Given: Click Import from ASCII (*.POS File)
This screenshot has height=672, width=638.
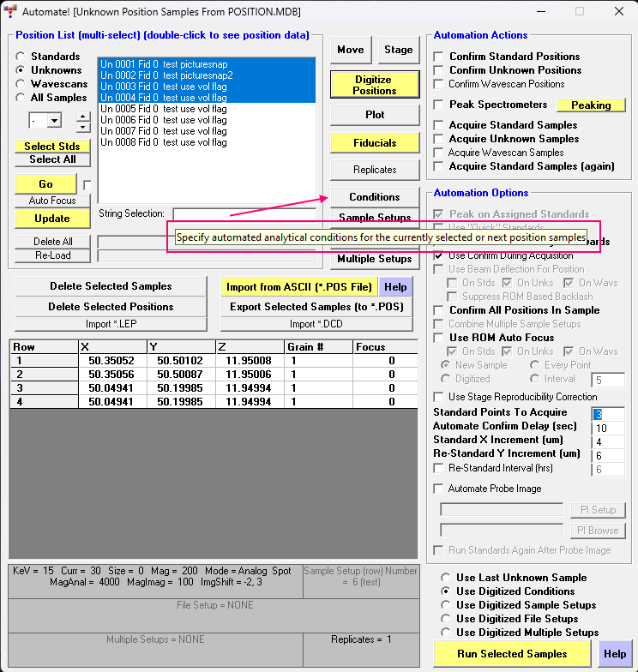Looking at the screenshot, I should tap(298, 287).
